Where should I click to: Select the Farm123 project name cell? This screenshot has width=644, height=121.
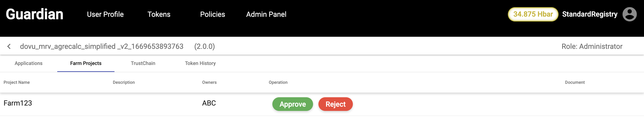click(x=18, y=103)
